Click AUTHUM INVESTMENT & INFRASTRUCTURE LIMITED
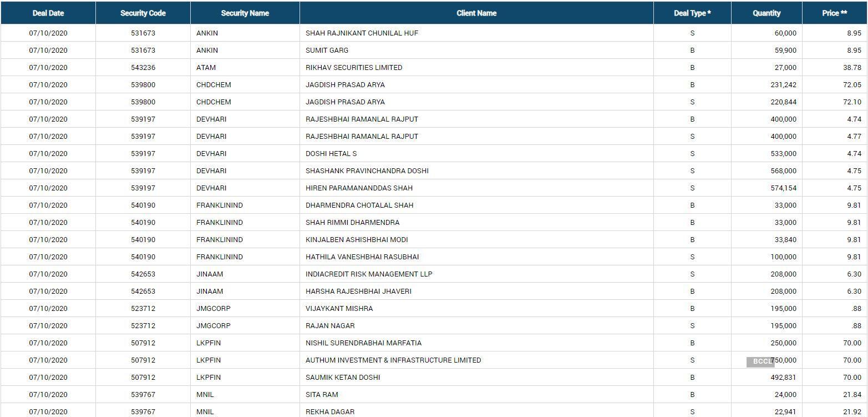The height and width of the screenshot is (417, 868). tap(393, 360)
